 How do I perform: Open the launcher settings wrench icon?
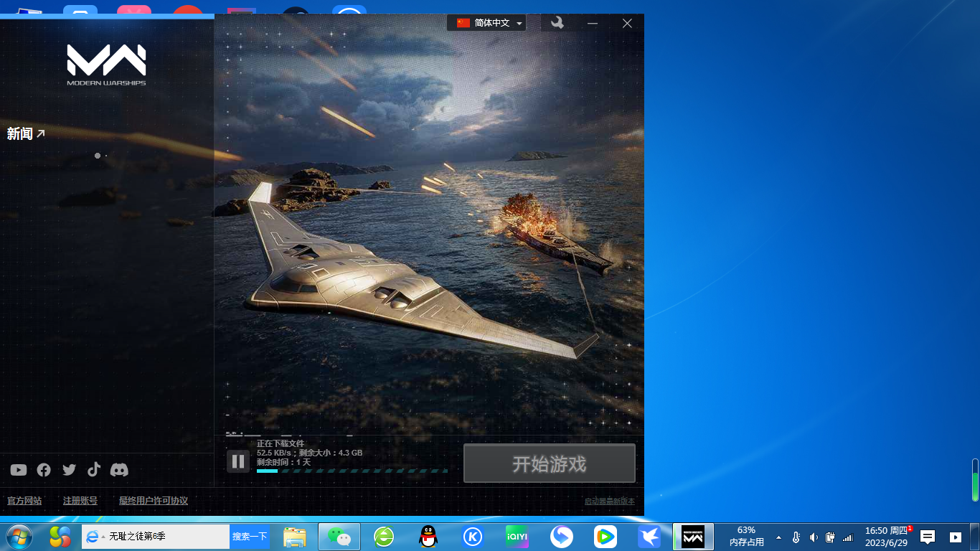click(x=557, y=23)
